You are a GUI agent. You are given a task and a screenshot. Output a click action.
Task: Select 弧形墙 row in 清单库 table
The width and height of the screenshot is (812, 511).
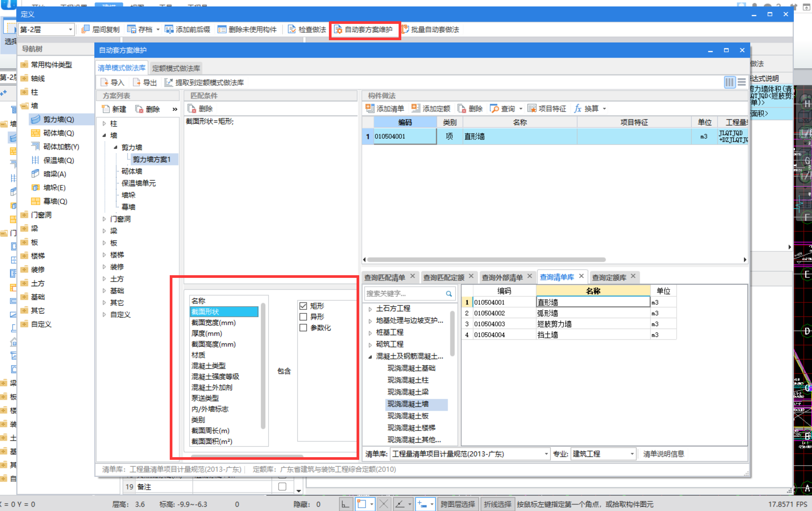click(568, 313)
